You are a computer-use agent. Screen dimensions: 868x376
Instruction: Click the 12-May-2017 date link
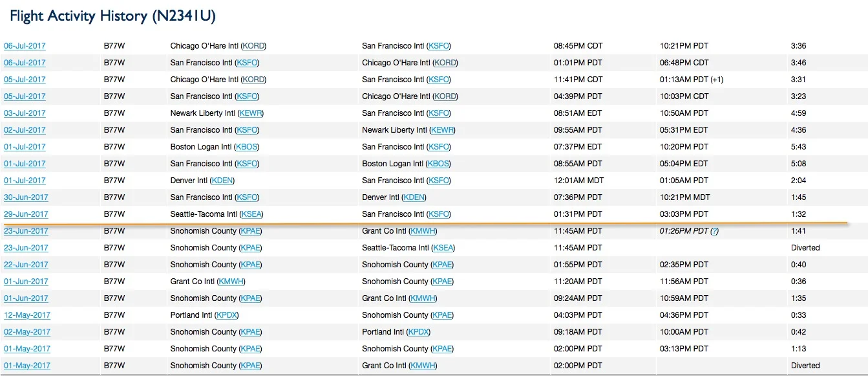pyautogui.click(x=27, y=315)
